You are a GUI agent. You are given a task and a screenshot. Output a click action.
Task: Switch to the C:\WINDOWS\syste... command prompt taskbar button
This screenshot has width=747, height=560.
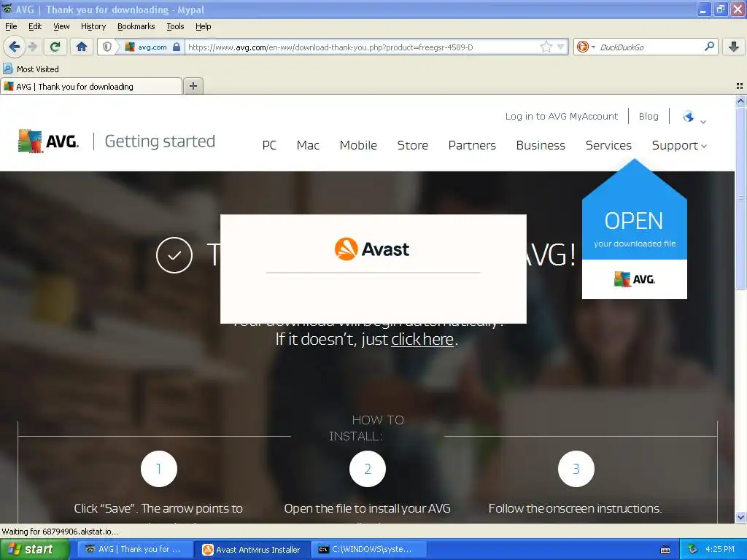368,549
